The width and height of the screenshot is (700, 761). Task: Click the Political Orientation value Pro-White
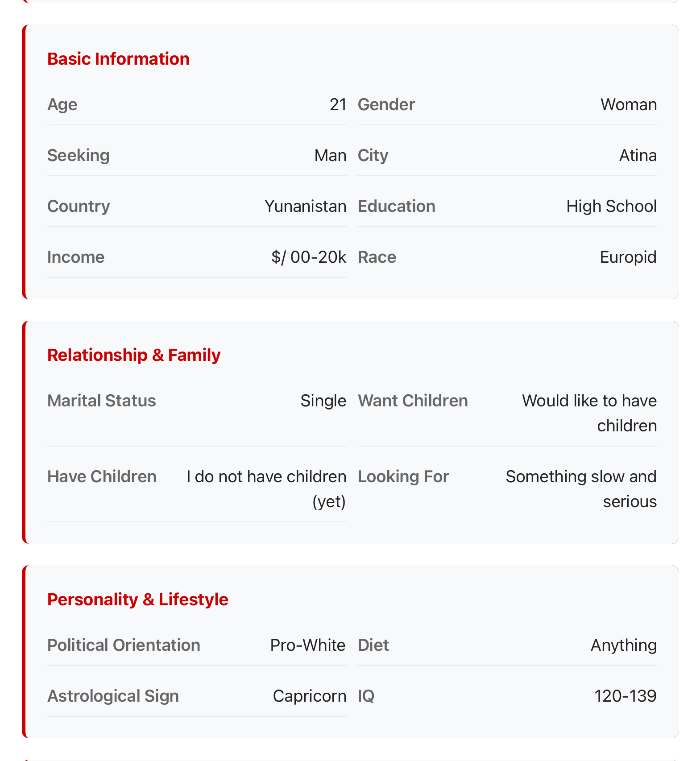(x=307, y=645)
